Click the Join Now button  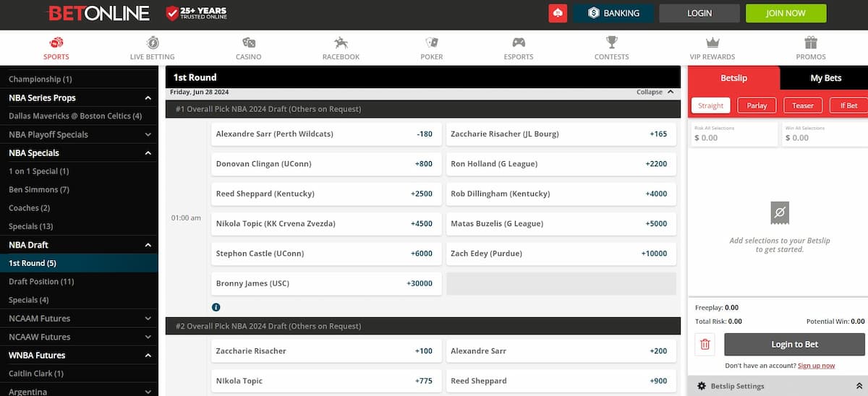786,13
